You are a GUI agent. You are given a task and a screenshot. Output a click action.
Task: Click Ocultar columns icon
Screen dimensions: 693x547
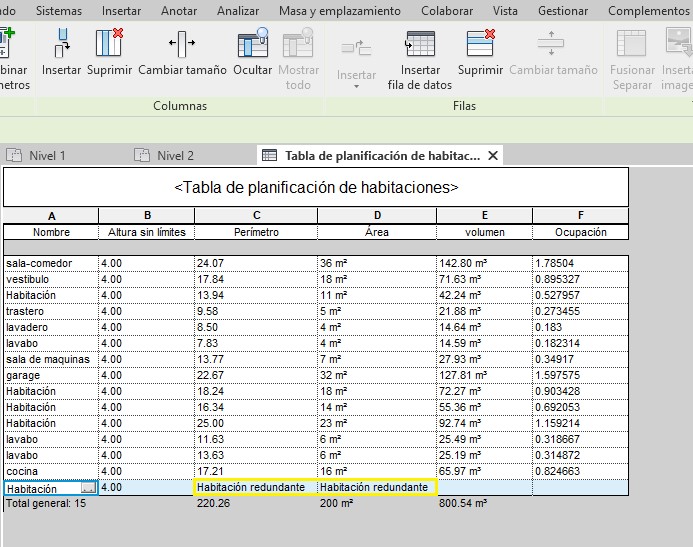tap(252, 46)
